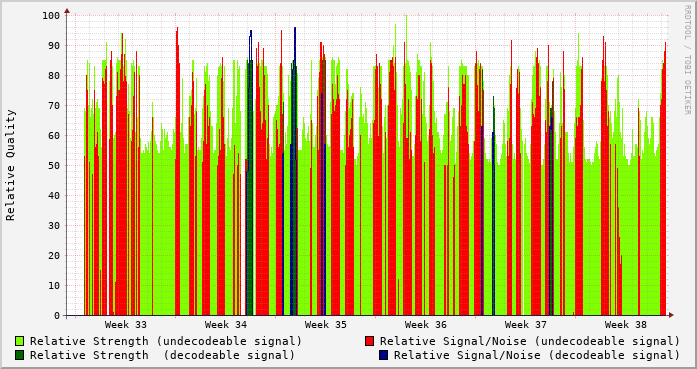Click the light green undecodeable strength swatch

pyautogui.click(x=20, y=341)
